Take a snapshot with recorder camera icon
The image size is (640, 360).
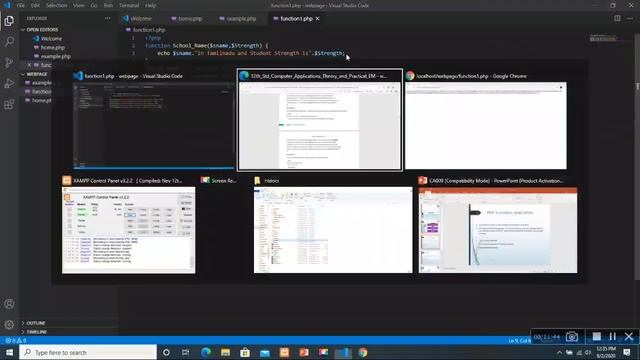572,337
